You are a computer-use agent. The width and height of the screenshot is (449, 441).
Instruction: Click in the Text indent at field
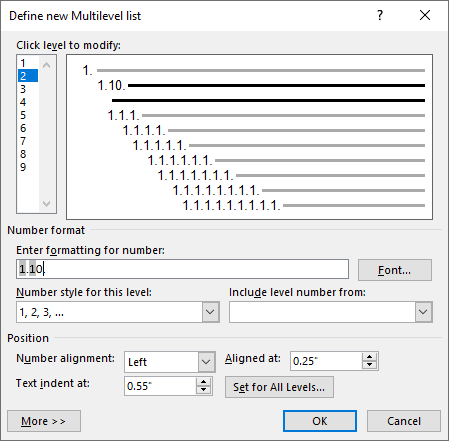click(x=160, y=386)
